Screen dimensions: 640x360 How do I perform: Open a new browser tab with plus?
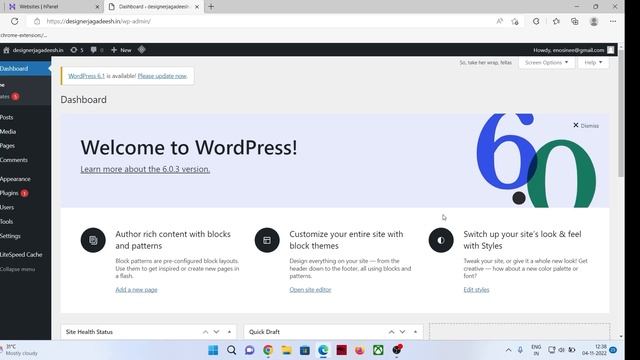coord(211,7)
